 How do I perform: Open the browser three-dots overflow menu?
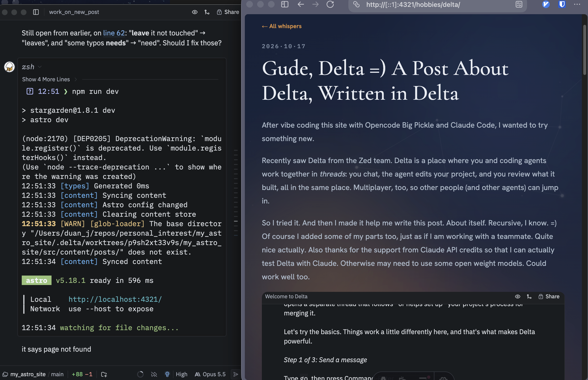(577, 4)
